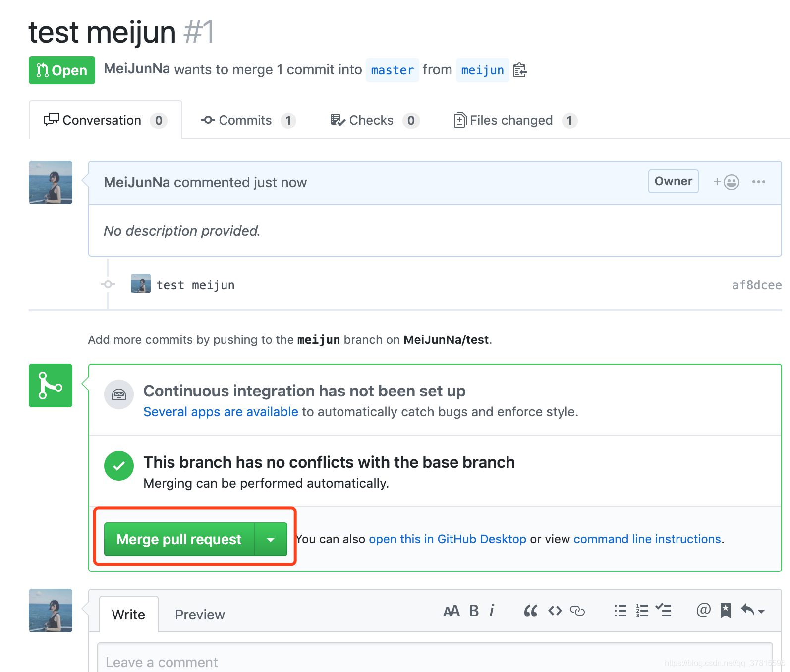This screenshot has width=790, height=672.
Task: Open the test meijun commit message
Action: click(x=195, y=285)
